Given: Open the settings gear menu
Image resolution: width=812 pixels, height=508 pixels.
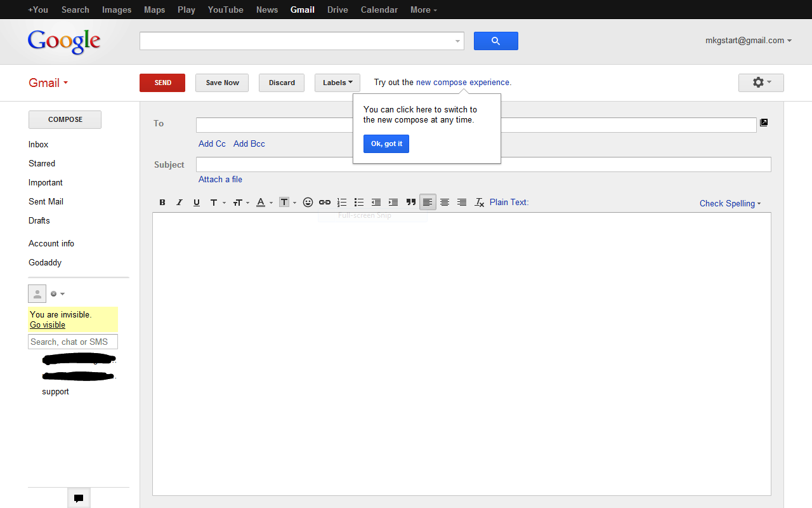Looking at the screenshot, I should point(761,83).
